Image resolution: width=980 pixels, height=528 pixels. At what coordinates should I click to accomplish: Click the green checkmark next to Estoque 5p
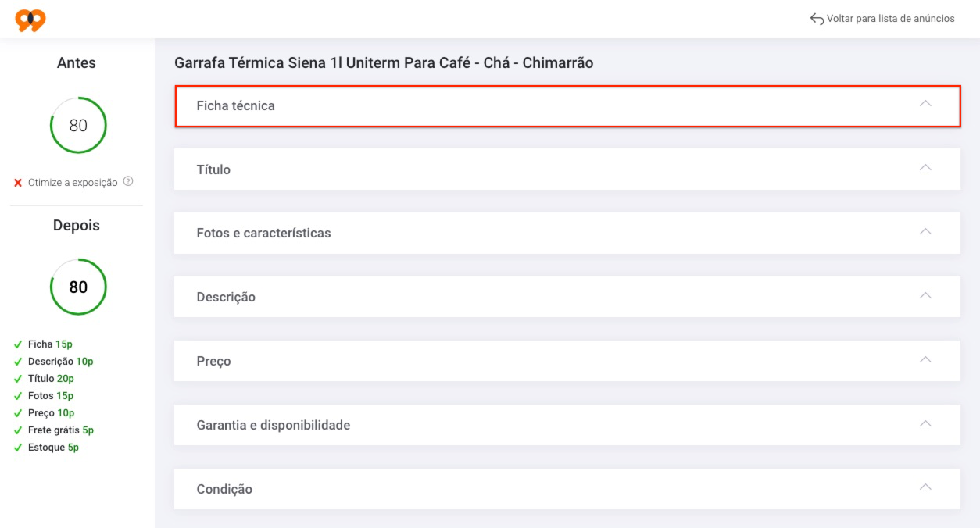(18, 448)
